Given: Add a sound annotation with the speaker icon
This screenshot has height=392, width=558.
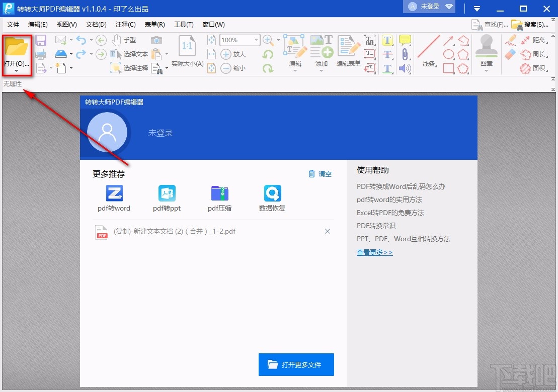Looking at the screenshot, I should pyautogui.click(x=404, y=68).
